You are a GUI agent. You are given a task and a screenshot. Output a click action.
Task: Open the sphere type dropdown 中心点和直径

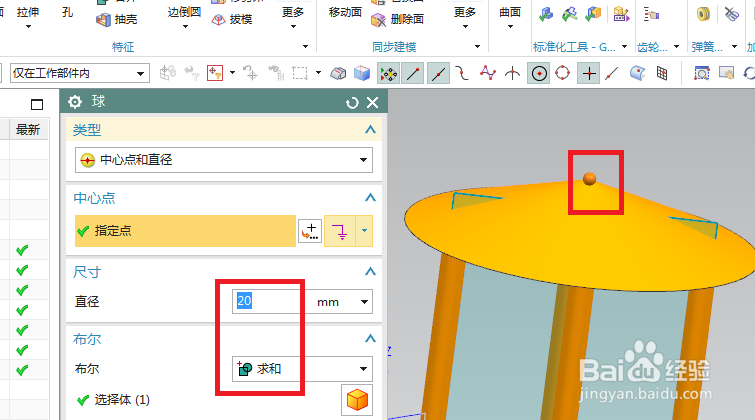224,160
